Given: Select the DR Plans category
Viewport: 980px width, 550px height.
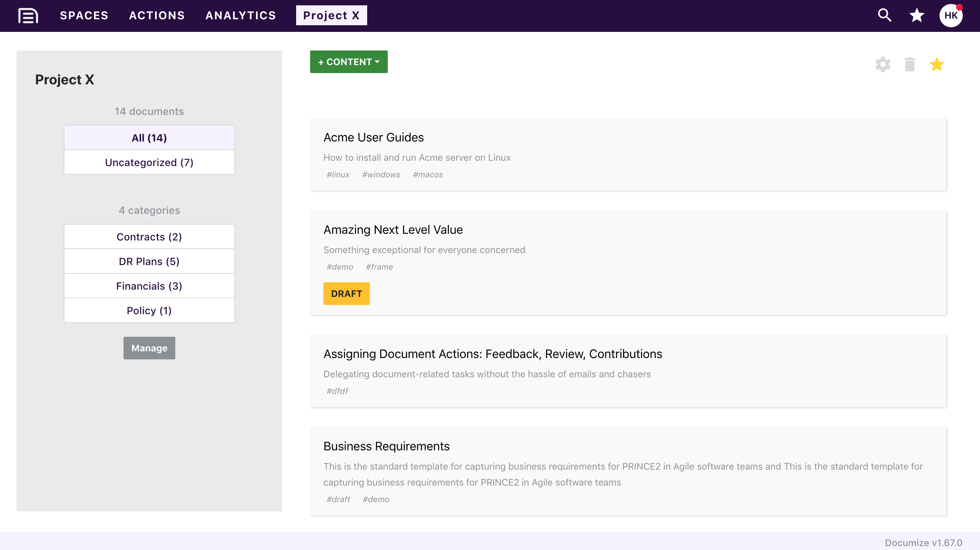Looking at the screenshot, I should click(149, 261).
